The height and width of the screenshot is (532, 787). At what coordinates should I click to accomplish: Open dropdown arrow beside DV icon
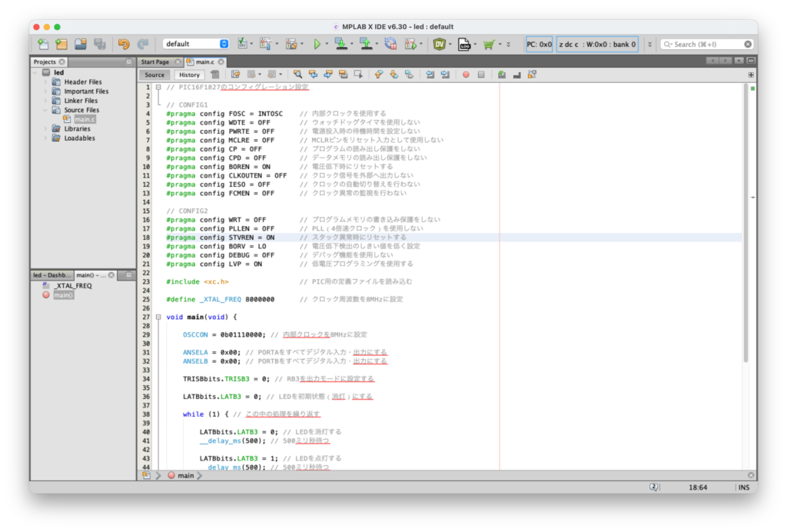450,44
